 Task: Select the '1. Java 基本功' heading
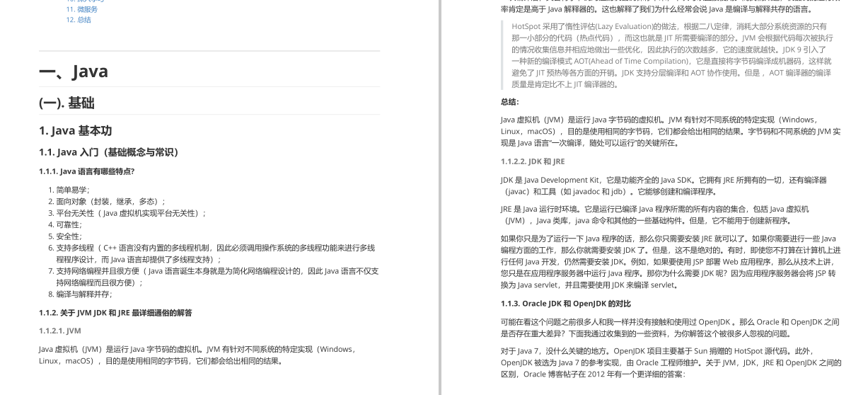tap(75, 131)
